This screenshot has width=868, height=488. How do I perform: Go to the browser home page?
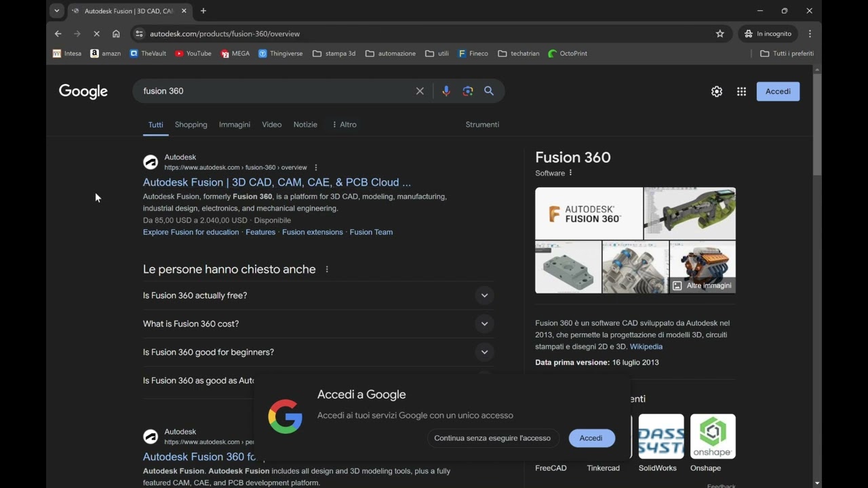(x=116, y=34)
